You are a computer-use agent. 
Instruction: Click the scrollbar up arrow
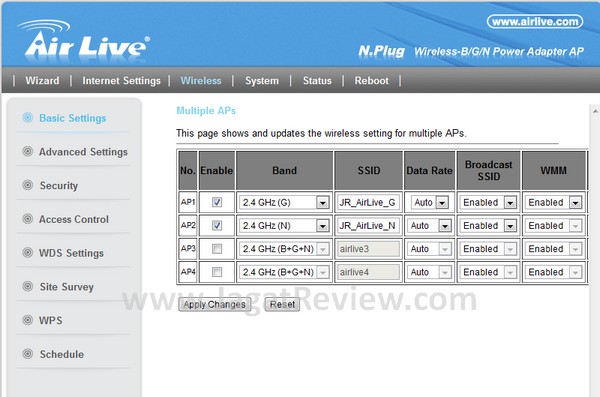(595, 111)
